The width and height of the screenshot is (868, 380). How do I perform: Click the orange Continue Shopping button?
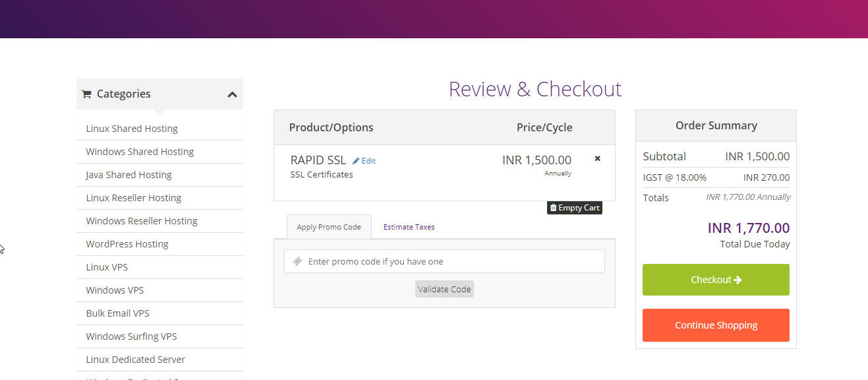[x=716, y=325]
